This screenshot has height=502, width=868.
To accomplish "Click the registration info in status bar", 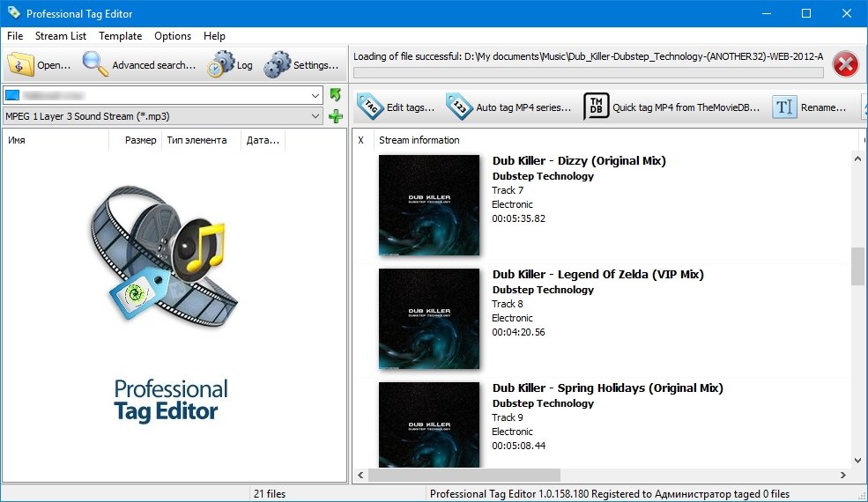I will pyautogui.click(x=610, y=494).
